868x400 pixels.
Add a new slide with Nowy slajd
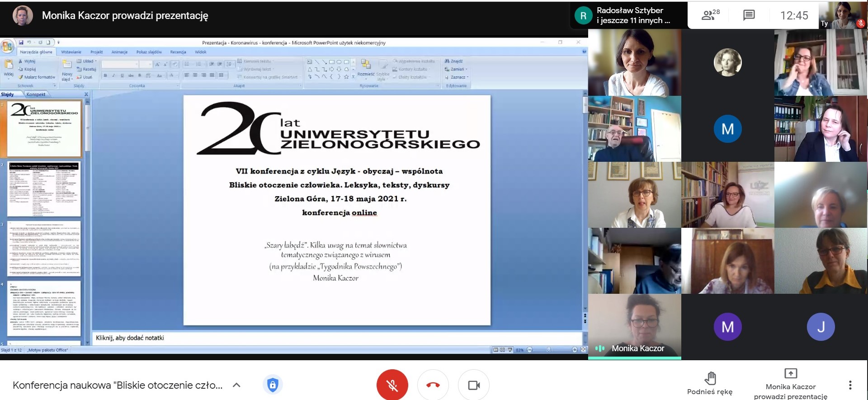pos(67,70)
